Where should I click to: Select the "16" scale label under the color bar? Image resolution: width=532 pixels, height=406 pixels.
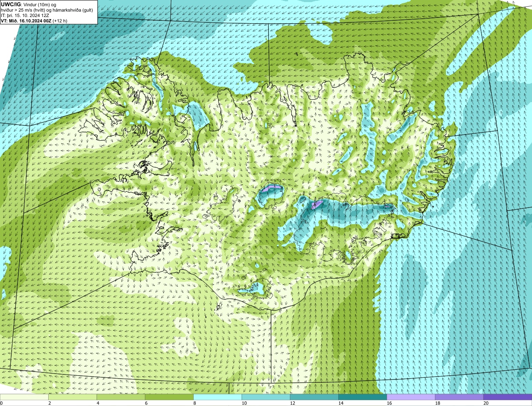389,403
